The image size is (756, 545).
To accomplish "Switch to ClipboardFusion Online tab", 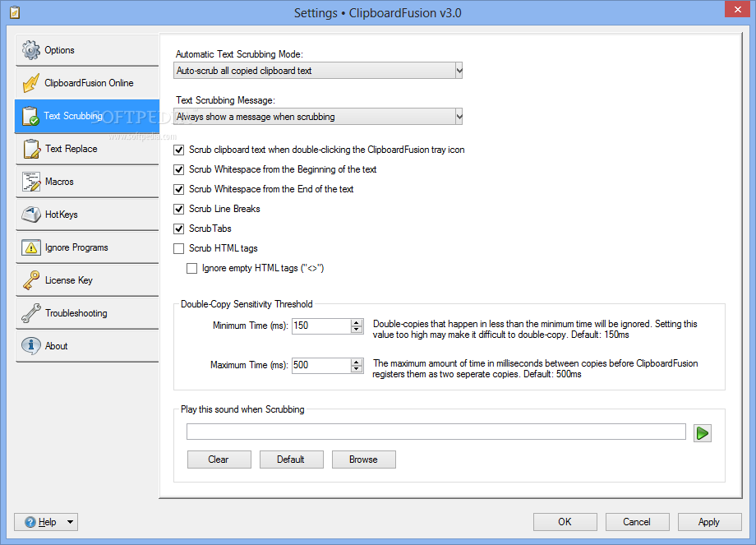I will (87, 83).
